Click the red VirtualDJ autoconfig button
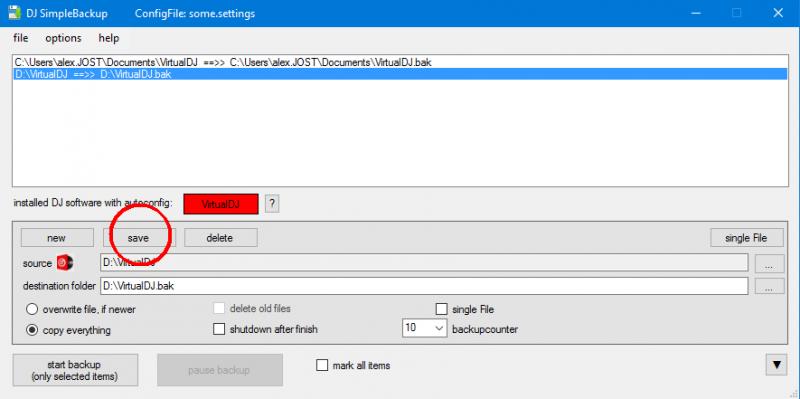800x399 pixels. tap(221, 205)
